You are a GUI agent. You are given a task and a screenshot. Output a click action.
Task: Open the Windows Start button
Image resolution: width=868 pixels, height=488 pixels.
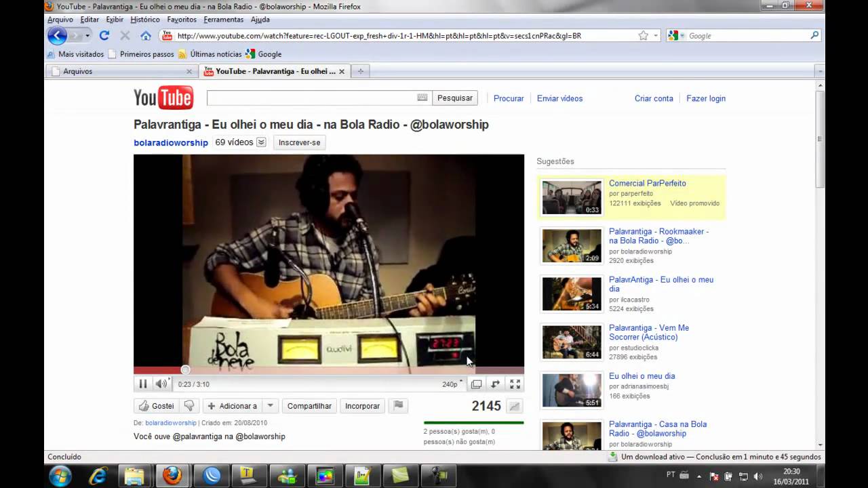(x=60, y=476)
